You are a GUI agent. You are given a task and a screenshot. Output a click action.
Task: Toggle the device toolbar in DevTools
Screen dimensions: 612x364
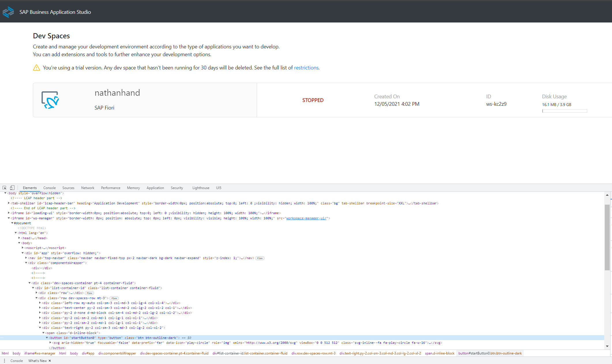12,188
